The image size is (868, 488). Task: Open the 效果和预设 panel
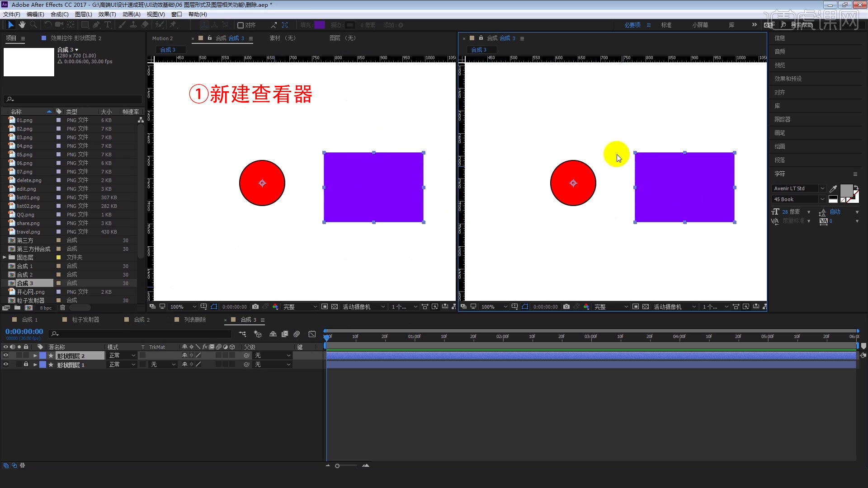pos(788,78)
